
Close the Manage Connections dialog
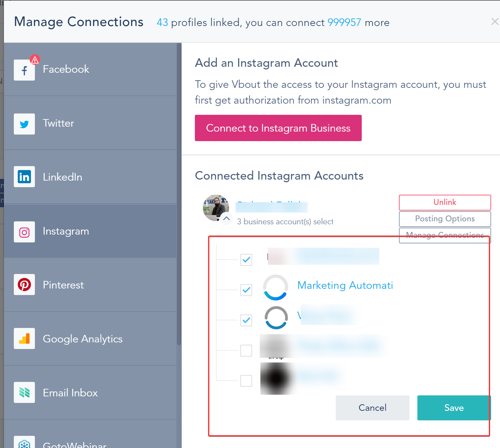[494, 22]
